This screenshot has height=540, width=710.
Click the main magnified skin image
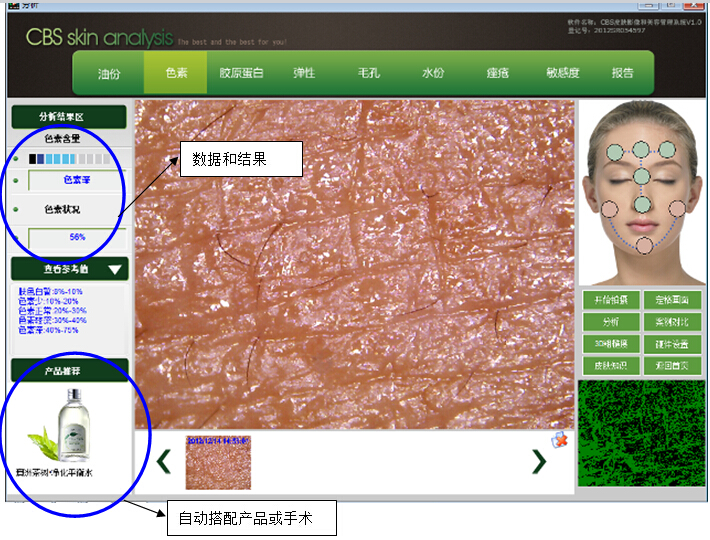tap(355, 264)
